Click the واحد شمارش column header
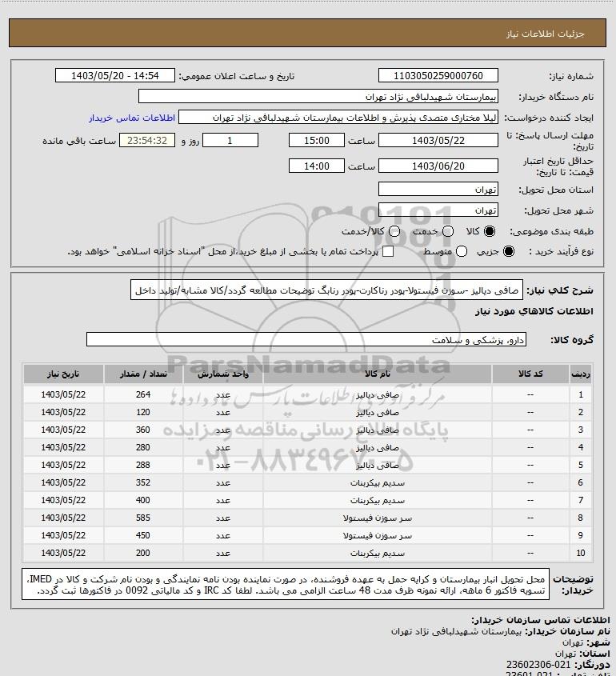The height and width of the screenshot is (676, 616). (223, 374)
